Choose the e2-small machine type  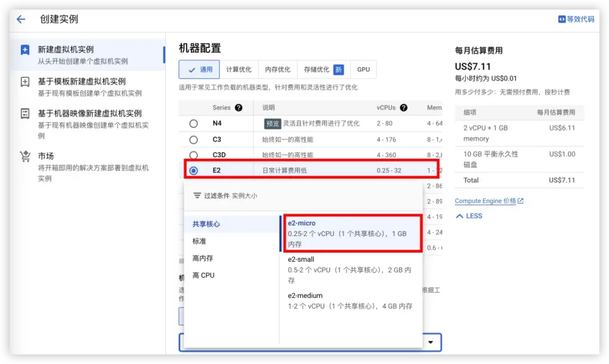(351, 269)
